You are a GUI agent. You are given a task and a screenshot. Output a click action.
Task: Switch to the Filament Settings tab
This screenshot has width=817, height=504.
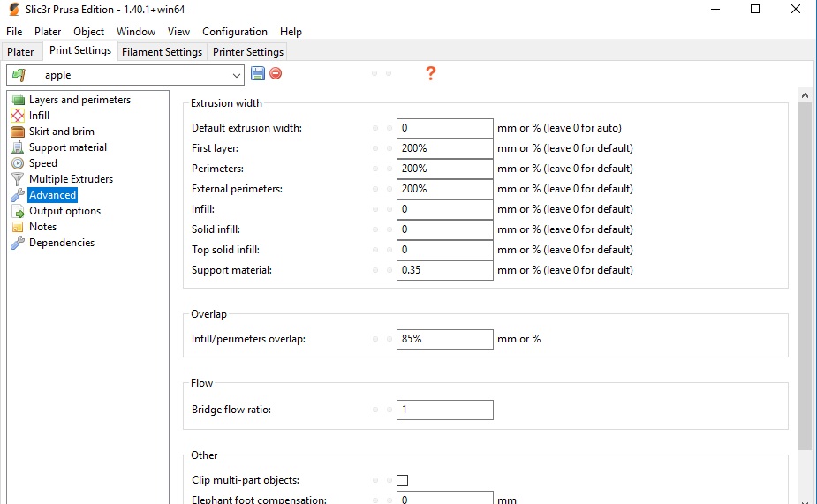pos(162,52)
